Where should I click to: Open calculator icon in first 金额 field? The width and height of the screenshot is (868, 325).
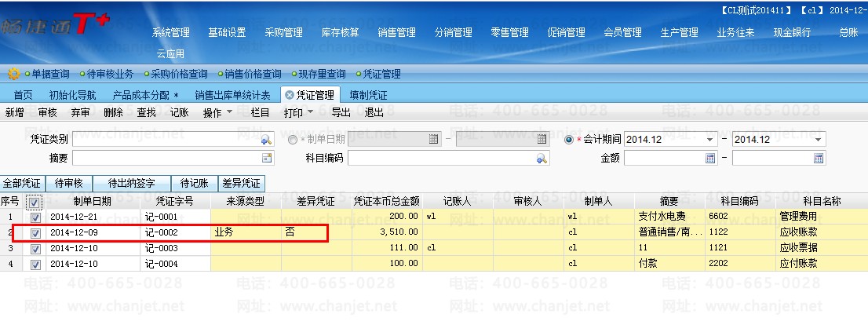coord(710,159)
